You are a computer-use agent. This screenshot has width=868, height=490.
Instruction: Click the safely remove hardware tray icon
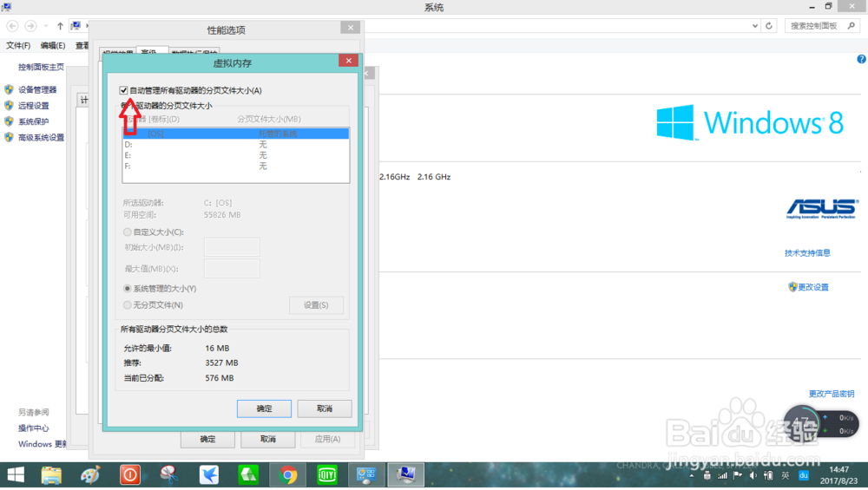tap(707, 475)
